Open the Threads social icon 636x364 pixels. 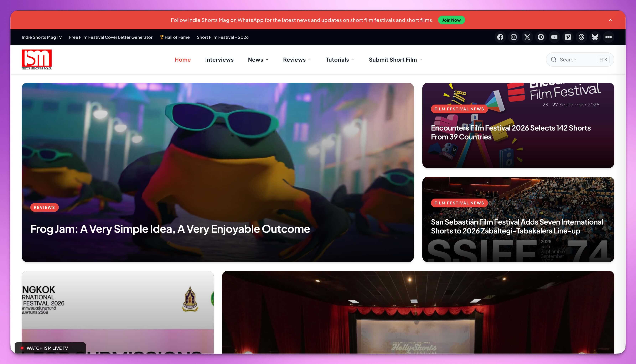pos(581,37)
